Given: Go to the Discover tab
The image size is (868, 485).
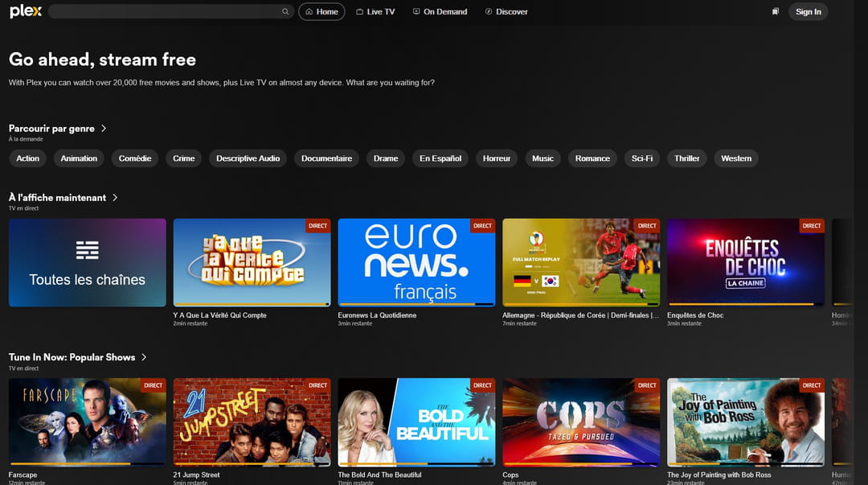Looking at the screenshot, I should (506, 12).
